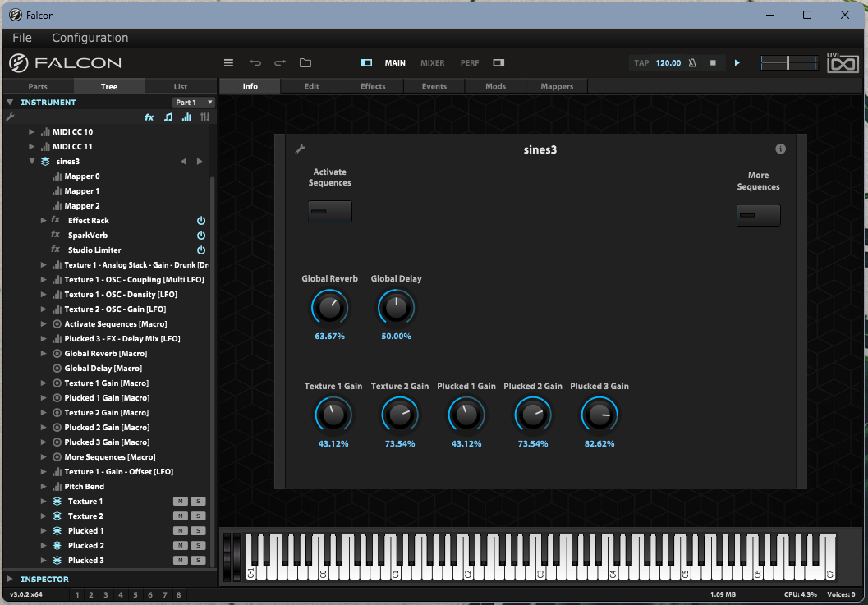Viewport: 868px width, 605px height.
Task: Bypass the SparkVerb effect power toggle
Action: click(x=201, y=236)
